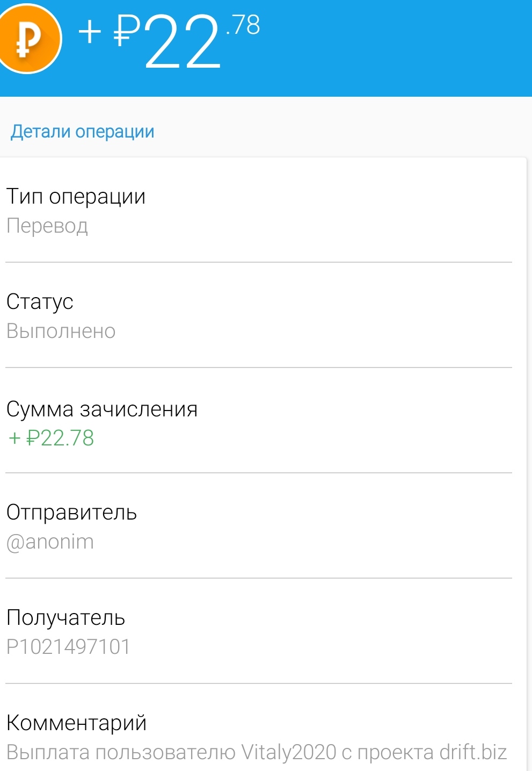This screenshot has height=771, width=532.
Task: Tap the "Получатель" label
Action: pos(65,618)
